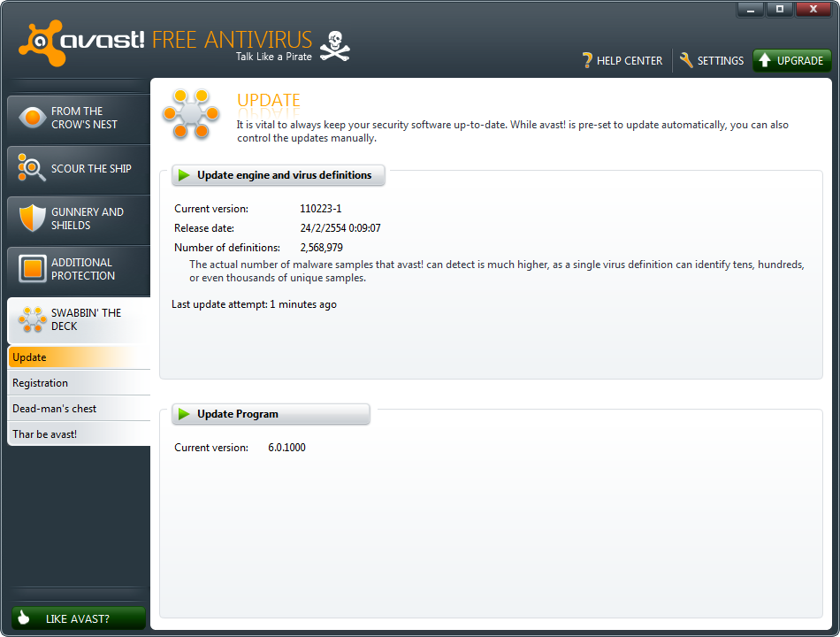Open Additional Protection section
The width and height of the screenshot is (840, 637).
coord(79,269)
